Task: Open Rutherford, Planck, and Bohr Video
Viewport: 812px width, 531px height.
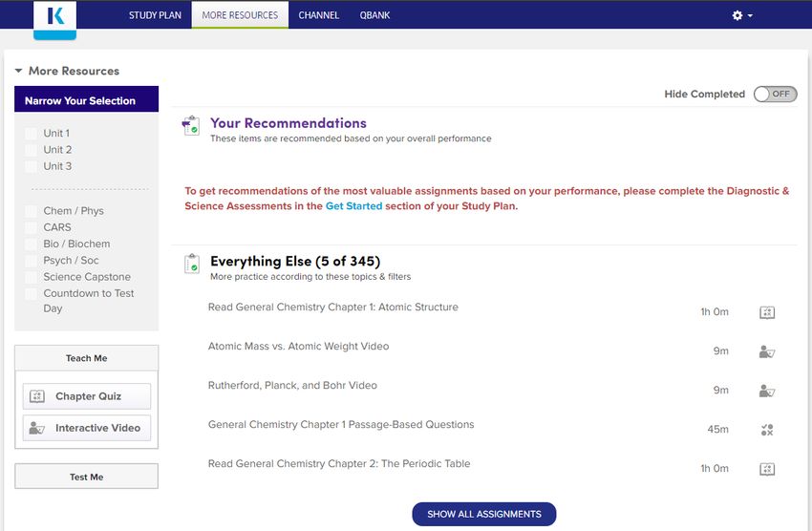Action: coord(292,386)
